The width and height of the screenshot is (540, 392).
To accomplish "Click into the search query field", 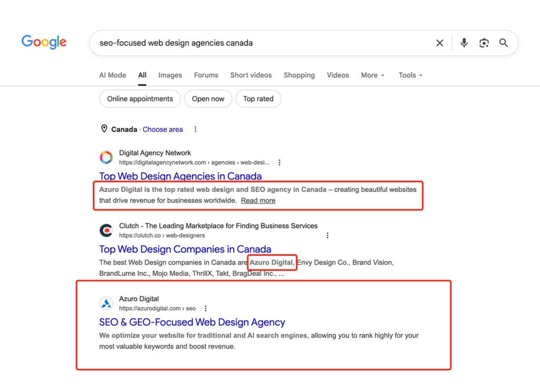I will 262,43.
